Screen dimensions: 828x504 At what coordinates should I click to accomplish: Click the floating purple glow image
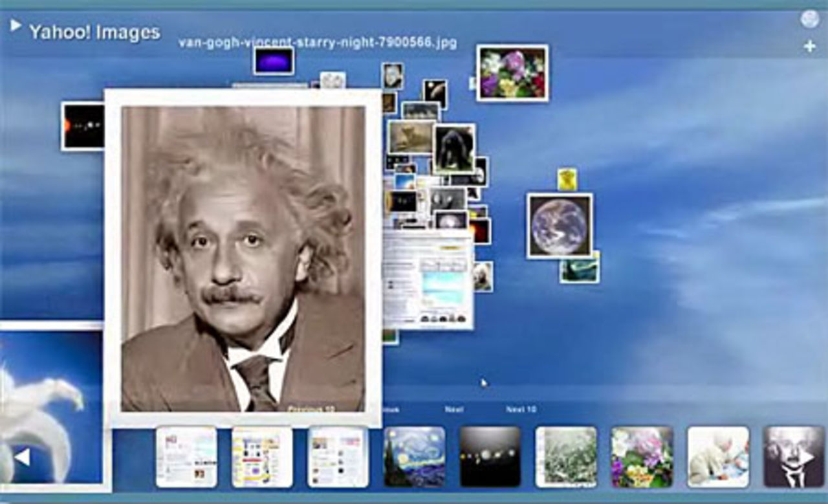pyautogui.click(x=273, y=61)
